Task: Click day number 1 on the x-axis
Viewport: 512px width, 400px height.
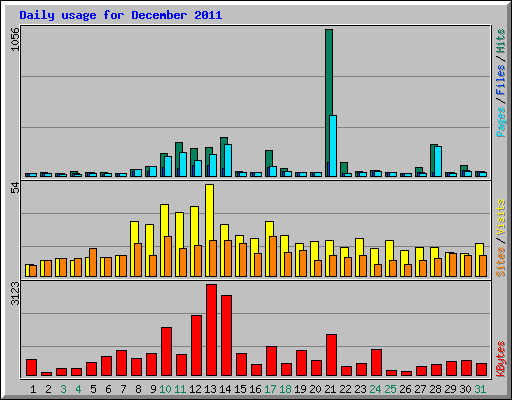Action: coord(33,389)
